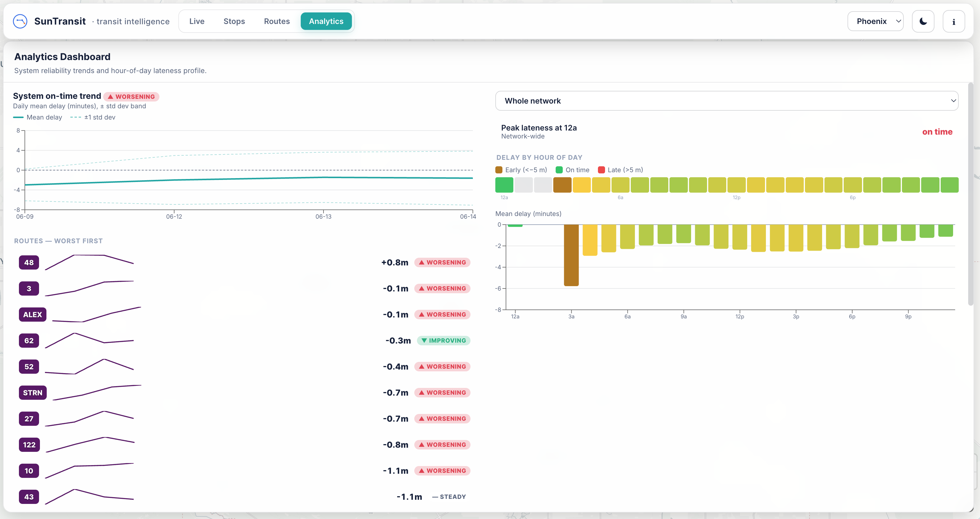Switch to the Live tab
This screenshot has width=980, height=519.
197,21
